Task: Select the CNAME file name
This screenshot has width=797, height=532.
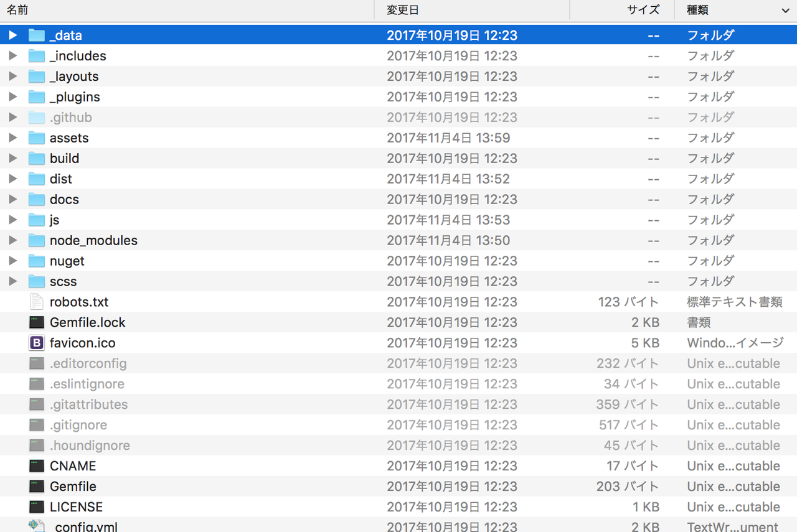Action: pyautogui.click(x=73, y=467)
